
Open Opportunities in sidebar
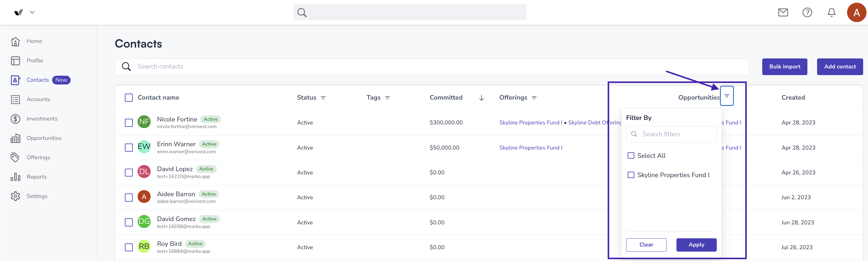point(44,138)
